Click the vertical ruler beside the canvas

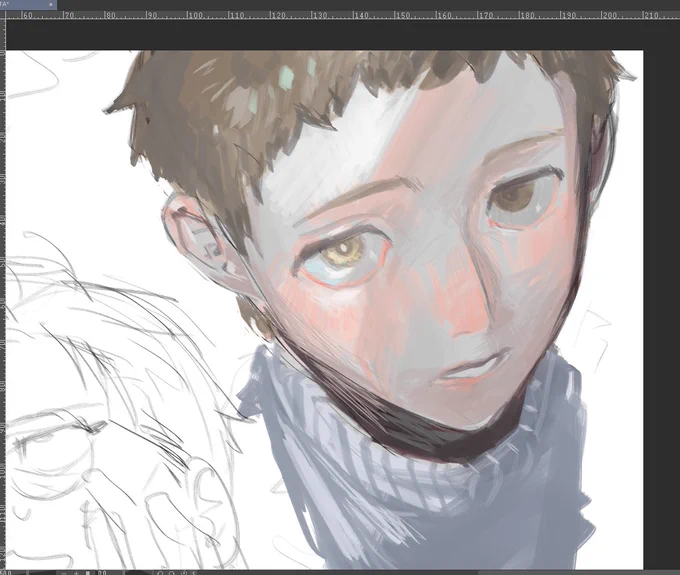pyautogui.click(x=3, y=294)
